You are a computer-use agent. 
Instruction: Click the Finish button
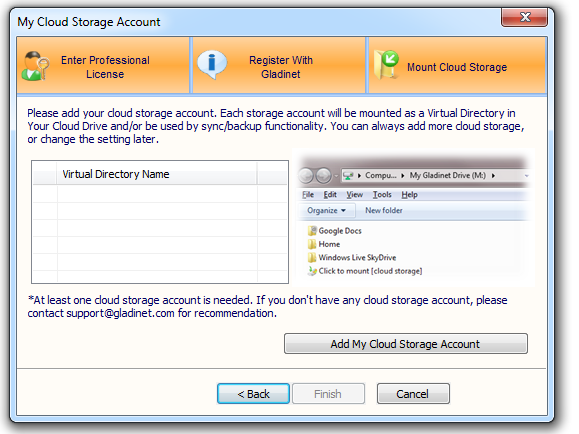(328, 394)
